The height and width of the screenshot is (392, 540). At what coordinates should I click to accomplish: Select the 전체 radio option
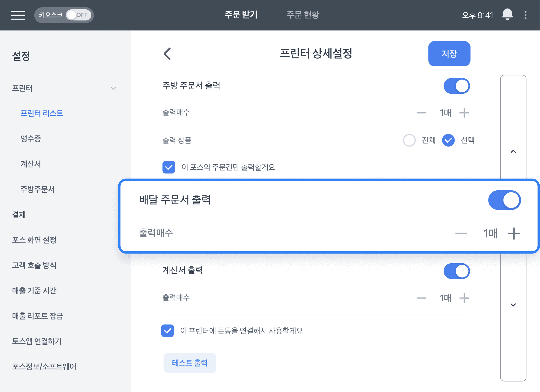409,140
